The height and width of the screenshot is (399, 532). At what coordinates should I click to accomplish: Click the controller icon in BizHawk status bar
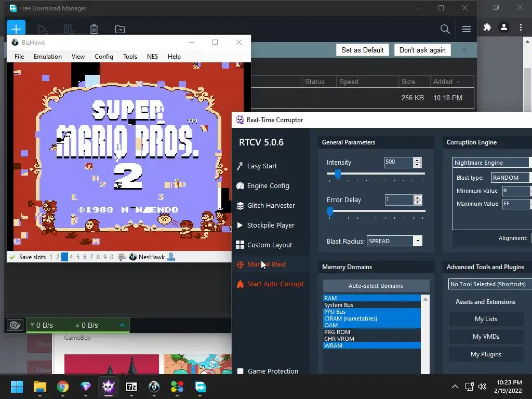click(x=122, y=257)
